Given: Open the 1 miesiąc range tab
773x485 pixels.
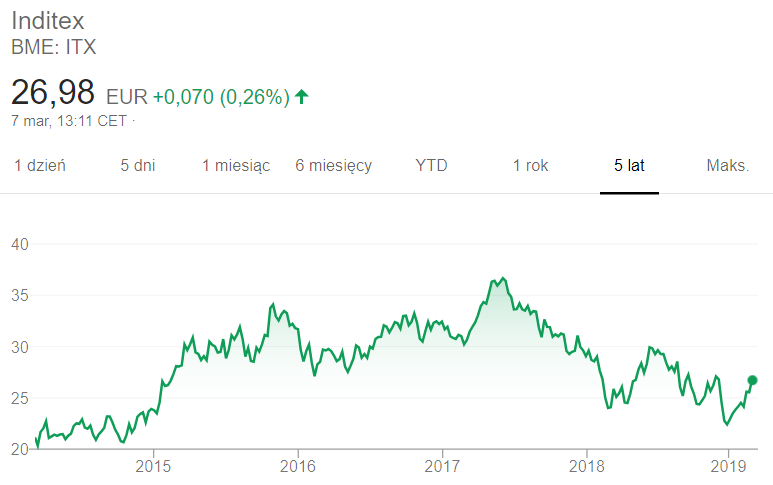Looking at the screenshot, I should click(x=236, y=166).
